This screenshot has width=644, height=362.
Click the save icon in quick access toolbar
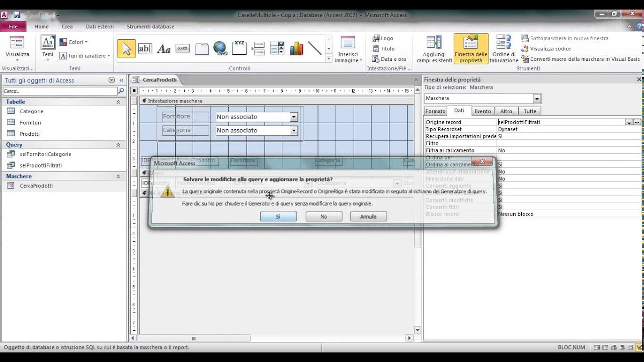[x=17, y=15]
